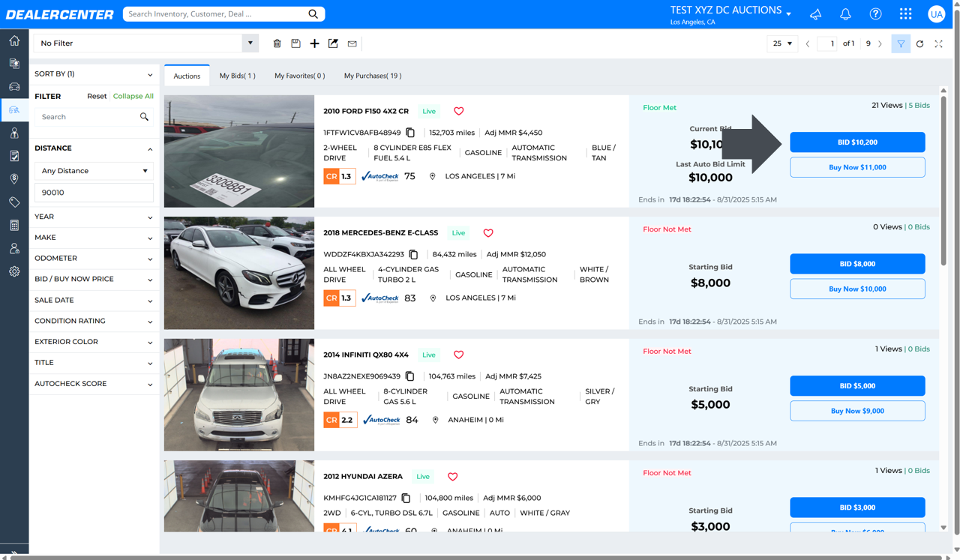Open the 25 page size dropdown
Viewport: 960px width, 560px height.
pyautogui.click(x=781, y=43)
